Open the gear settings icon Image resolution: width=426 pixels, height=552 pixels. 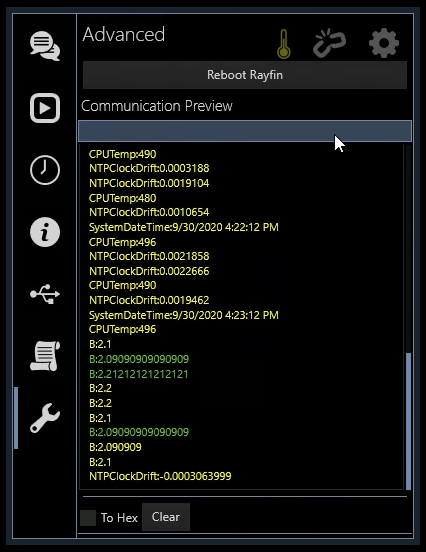pyautogui.click(x=384, y=43)
